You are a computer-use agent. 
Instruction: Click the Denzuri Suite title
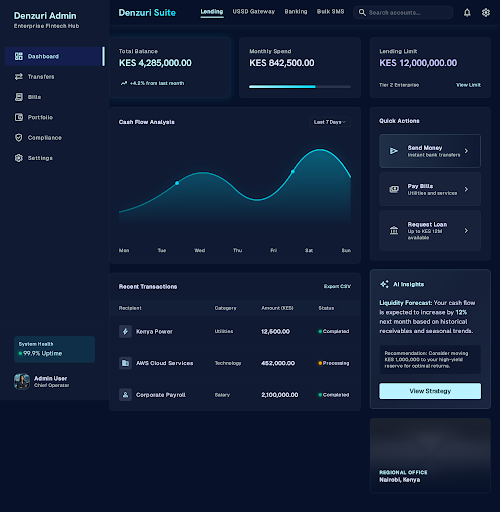(147, 13)
